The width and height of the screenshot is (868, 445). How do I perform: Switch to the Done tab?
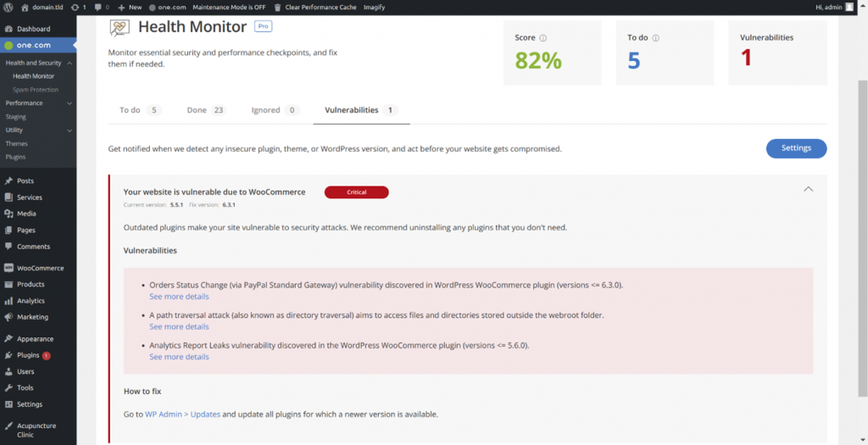(x=206, y=110)
